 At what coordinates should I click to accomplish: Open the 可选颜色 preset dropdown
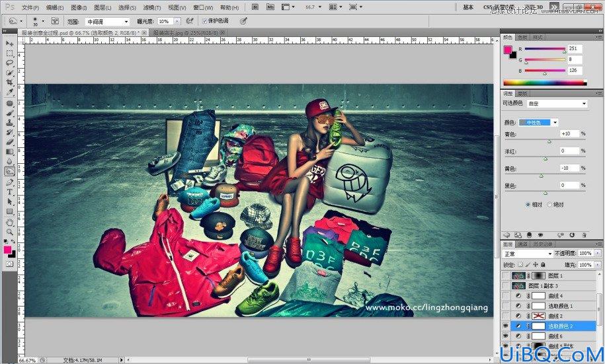(557, 104)
